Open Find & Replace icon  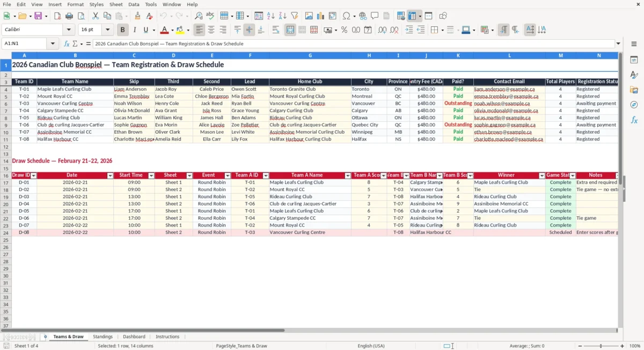click(x=199, y=16)
